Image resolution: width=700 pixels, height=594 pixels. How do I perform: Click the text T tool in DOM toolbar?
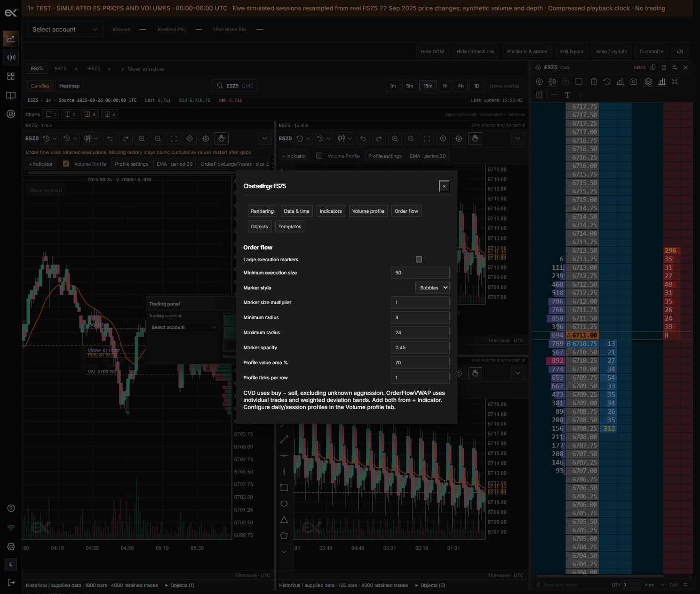coord(567,95)
